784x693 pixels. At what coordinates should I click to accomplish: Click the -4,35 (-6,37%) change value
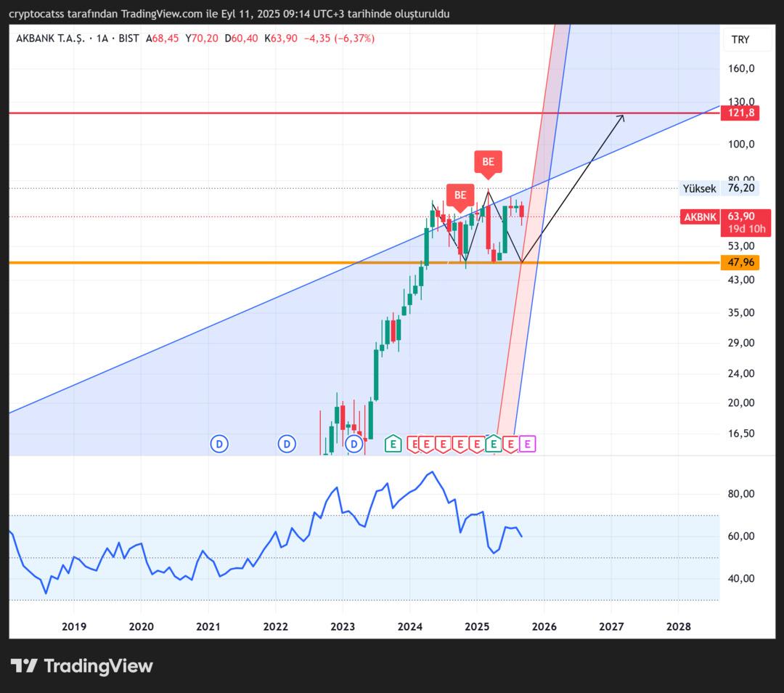click(340, 38)
